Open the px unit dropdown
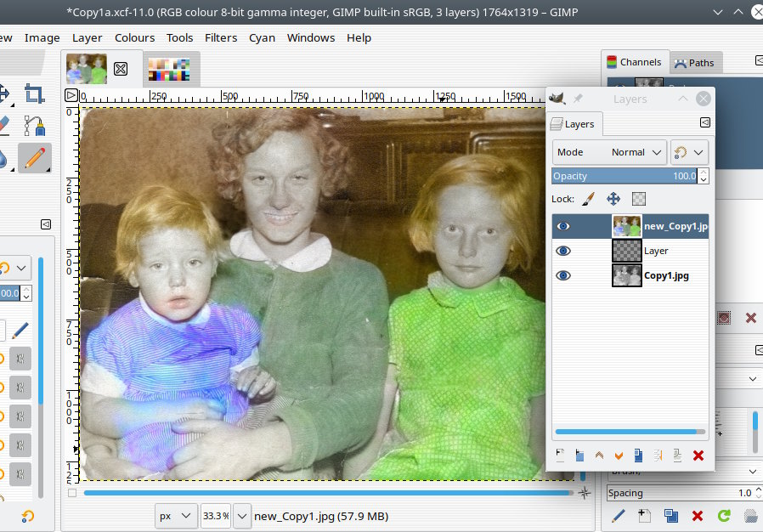Viewport: 763px width, 532px height. point(176,516)
